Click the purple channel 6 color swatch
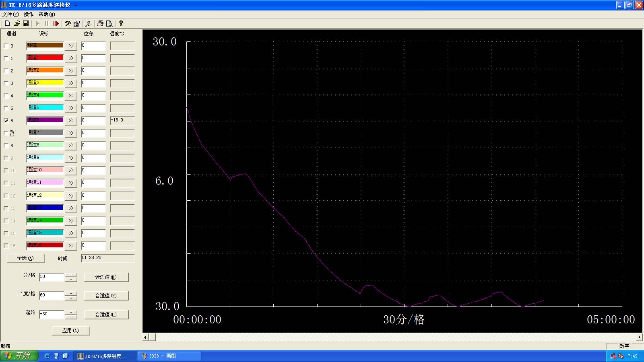 click(45, 120)
